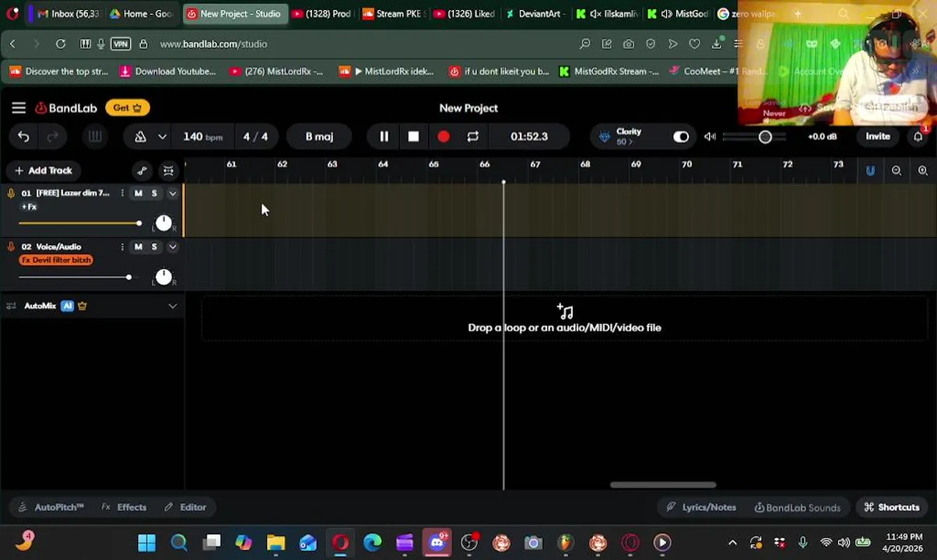Collapse track heights icon
The height and width of the screenshot is (560, 937).
point(168,171)
